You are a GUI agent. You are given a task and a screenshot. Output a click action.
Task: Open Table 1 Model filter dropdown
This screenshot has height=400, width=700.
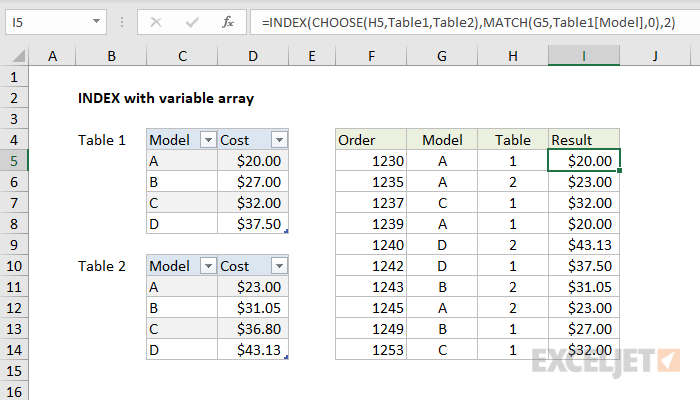pyautogui.click(x=208, y=140)
